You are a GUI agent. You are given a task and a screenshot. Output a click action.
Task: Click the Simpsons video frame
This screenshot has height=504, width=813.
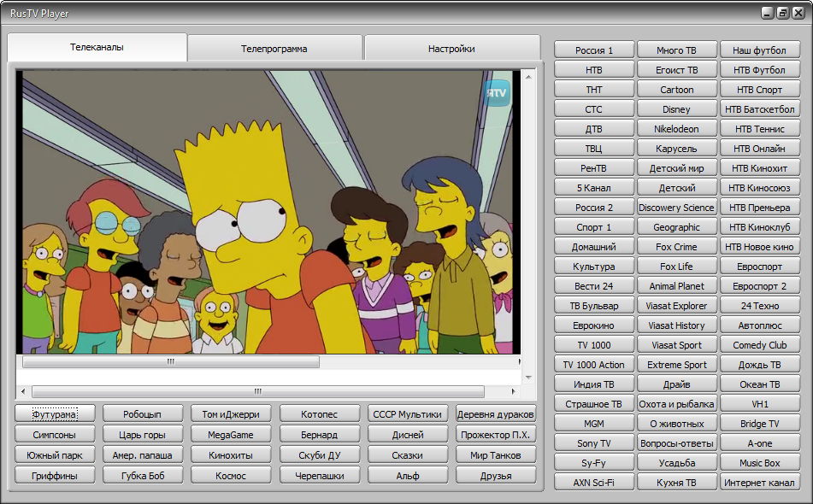click(x=268, y=213)
